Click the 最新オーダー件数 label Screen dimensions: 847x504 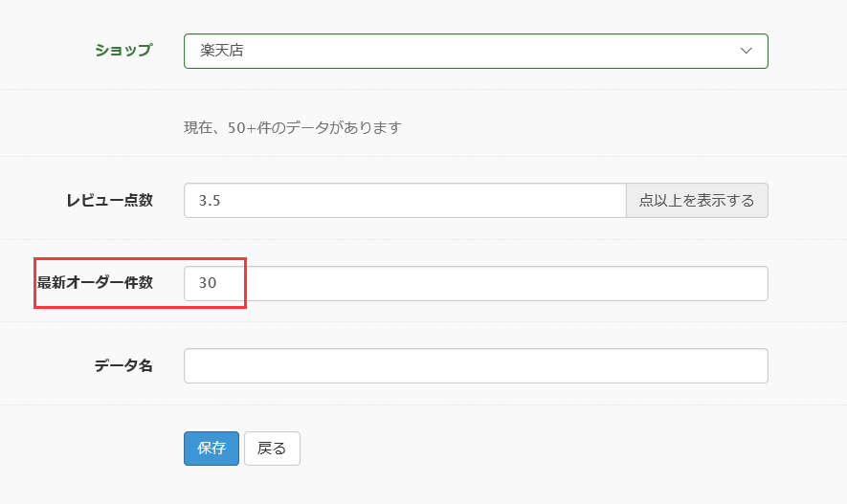point(95,283)
